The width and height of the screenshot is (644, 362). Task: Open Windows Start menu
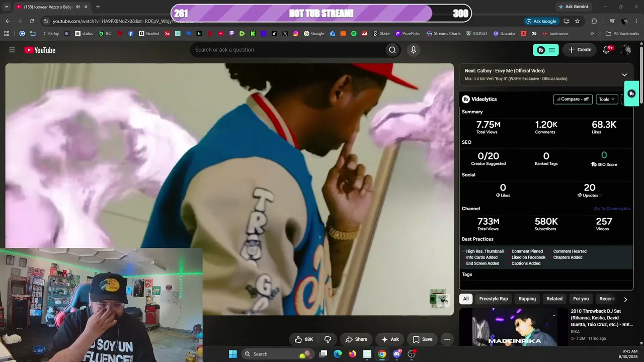pos(233,354)
